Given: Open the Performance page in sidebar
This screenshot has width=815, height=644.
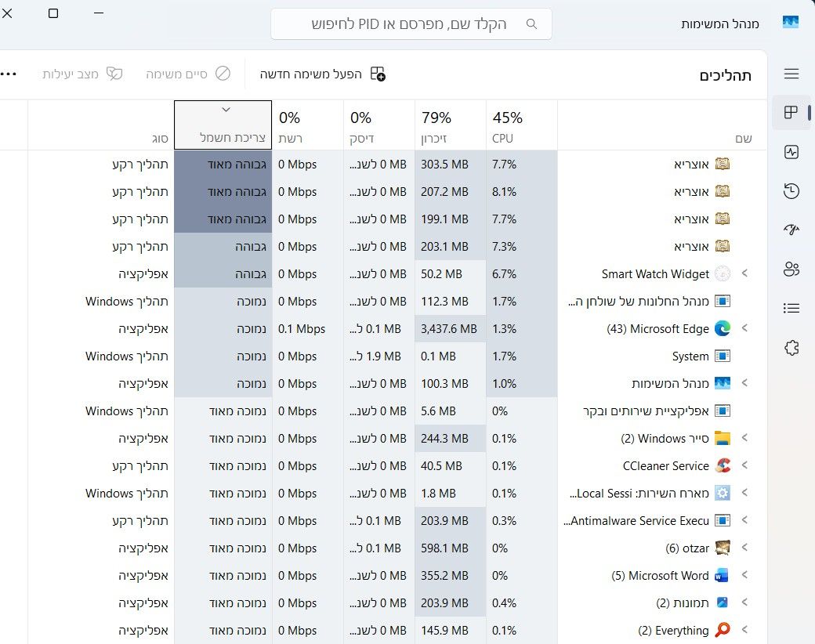Looking at the screenshot, I should coord(791,152).
